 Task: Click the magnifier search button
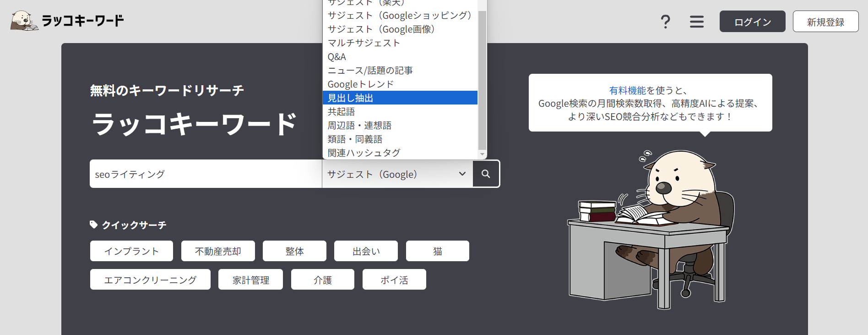[x=486, y=174]
